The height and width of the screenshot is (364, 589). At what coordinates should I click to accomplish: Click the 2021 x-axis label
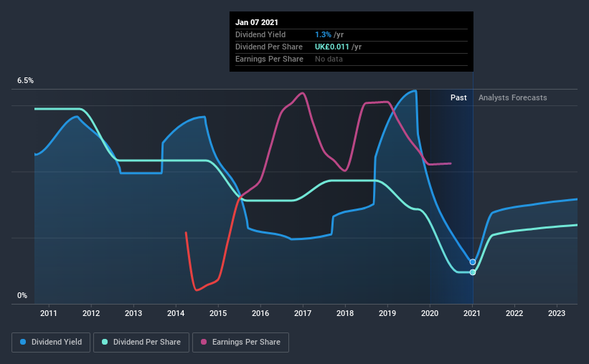click(x=472, y=313)
